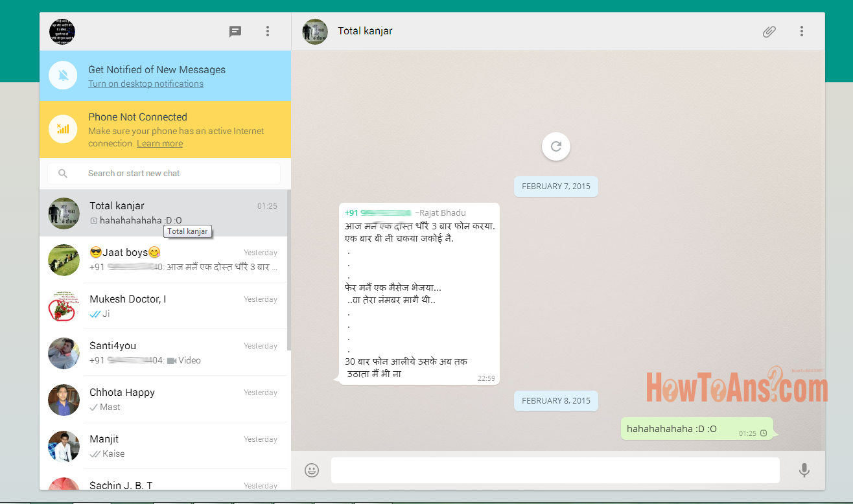Click the double check marks beside Kaise

coord(95,453)
